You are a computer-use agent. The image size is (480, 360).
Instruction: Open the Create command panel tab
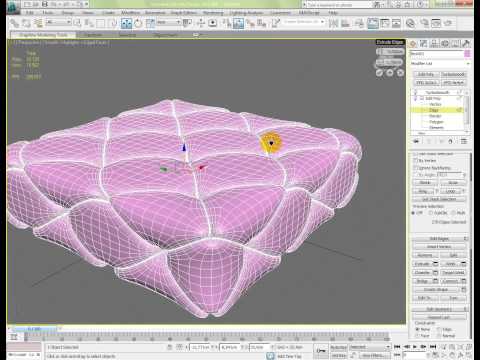pyautogui.click(x=413, y=43)
